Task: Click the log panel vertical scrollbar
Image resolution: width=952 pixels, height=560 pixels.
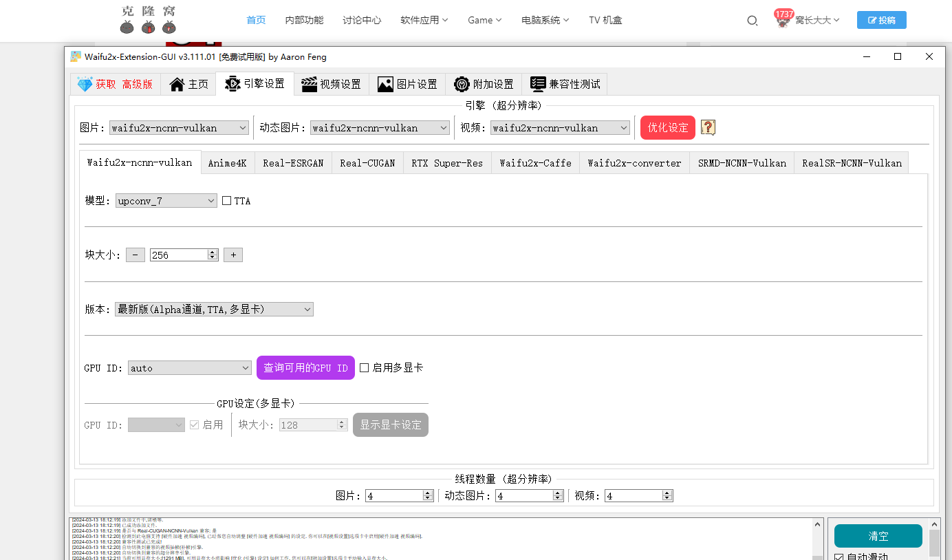Action: pyautogui.click(x=817, y=539)
